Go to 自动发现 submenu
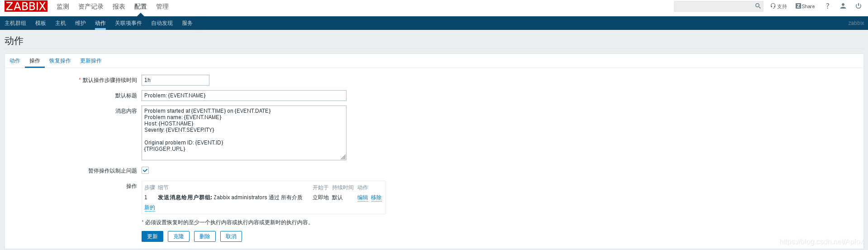This screenshot has width=868, height=250. 162,23
